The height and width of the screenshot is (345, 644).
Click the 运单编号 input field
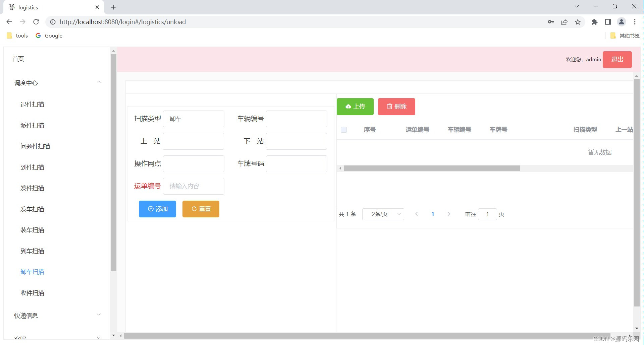point(193,186)
